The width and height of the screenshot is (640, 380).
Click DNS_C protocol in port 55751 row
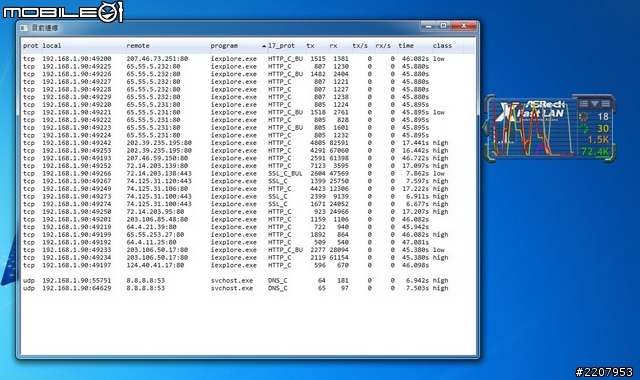[x=278, y=280]
